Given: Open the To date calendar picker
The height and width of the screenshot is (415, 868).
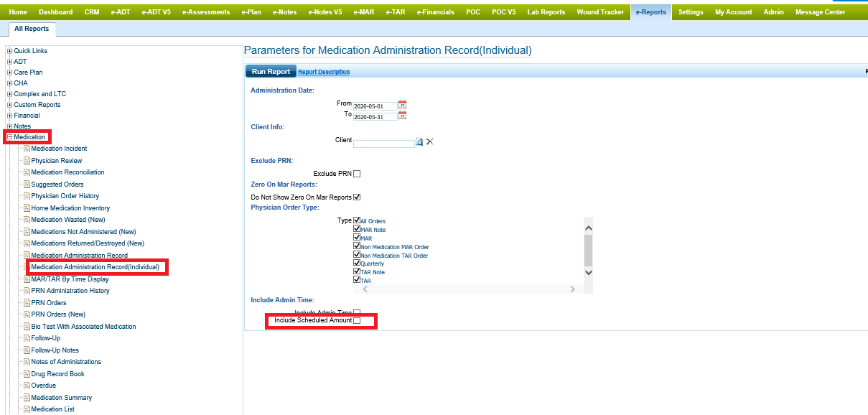Looking at the screenshot, I should pyautogui.click(x=402, y=116).
